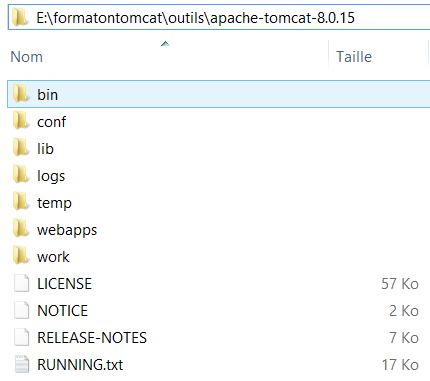This screenshot has width=430, height=381.
Task: Click the logs folder icon
Action: coord(21,174)
